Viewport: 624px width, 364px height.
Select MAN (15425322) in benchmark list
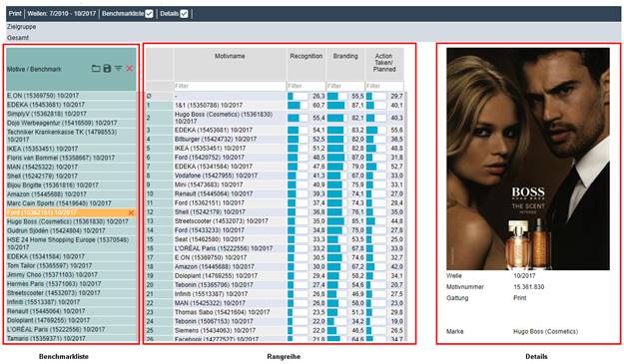click(x=71, y=167)
